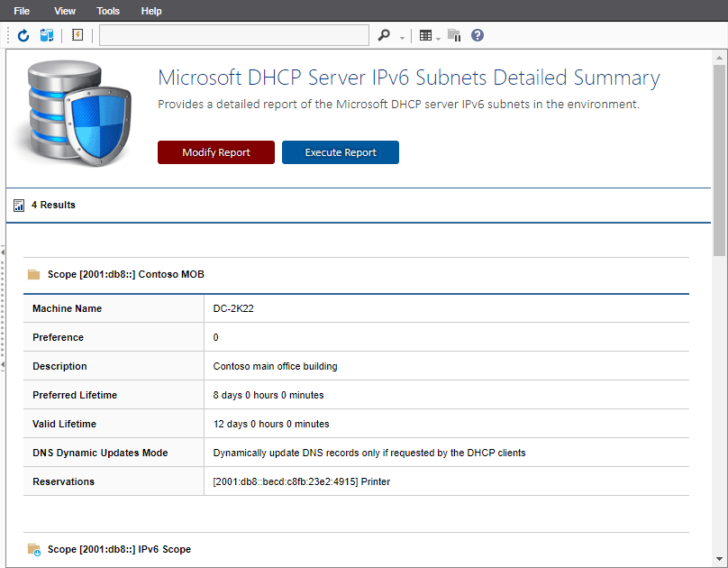Click the DNS dynamic update mode value

[369, 453]
